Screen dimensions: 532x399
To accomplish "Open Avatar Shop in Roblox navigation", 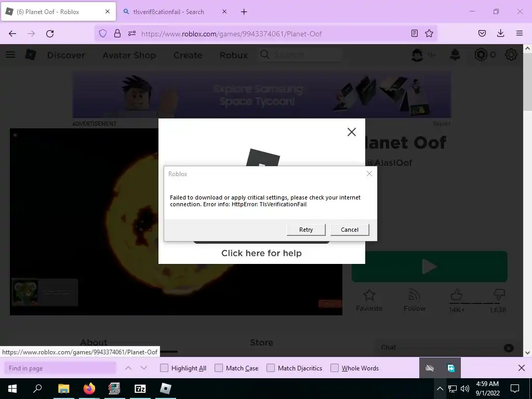I will [x=129, y=55].
